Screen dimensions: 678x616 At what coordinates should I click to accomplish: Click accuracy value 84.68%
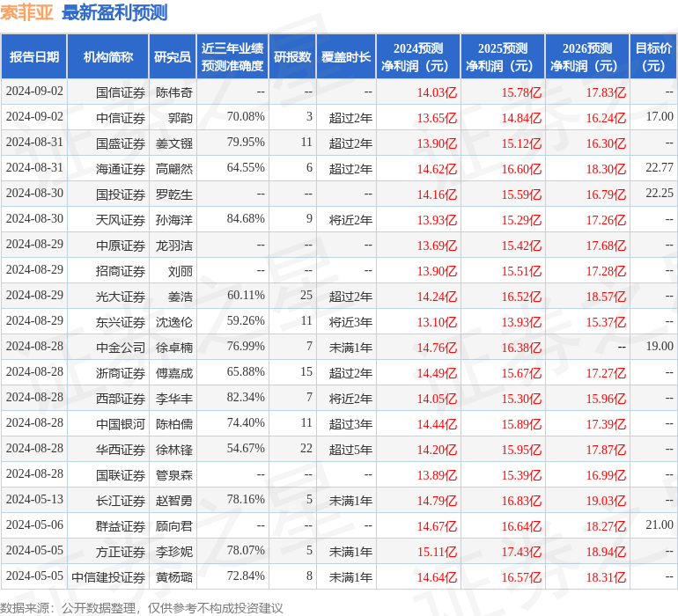click(x=246, y=219)
